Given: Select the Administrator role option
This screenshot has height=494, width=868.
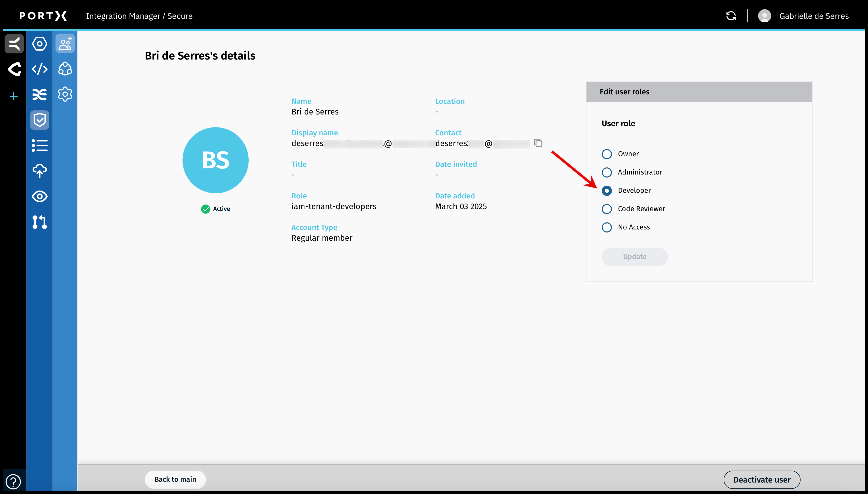Looking at the screenshot, I should tap(607, 172).
